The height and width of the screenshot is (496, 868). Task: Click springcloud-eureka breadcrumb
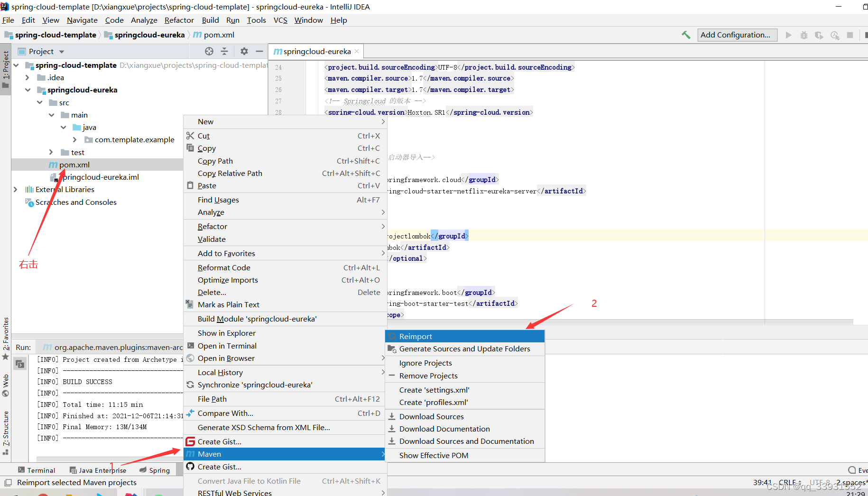tap(144, 35)
